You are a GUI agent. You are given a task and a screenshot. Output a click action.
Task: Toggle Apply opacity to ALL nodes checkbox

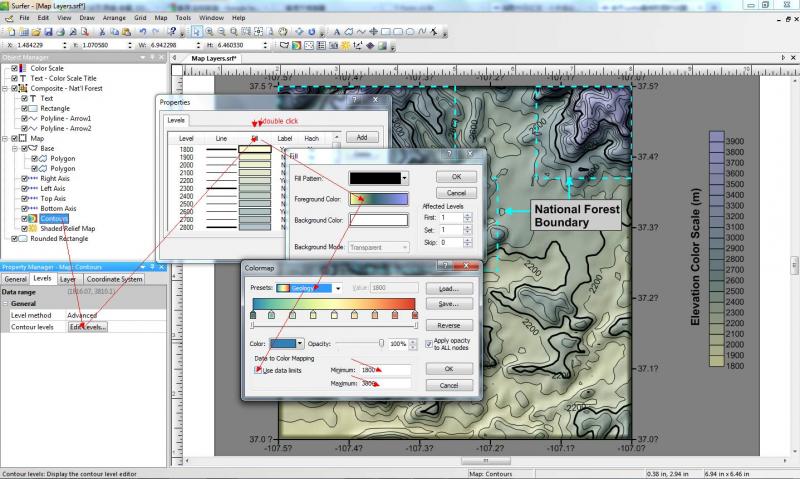pos(429,343)
